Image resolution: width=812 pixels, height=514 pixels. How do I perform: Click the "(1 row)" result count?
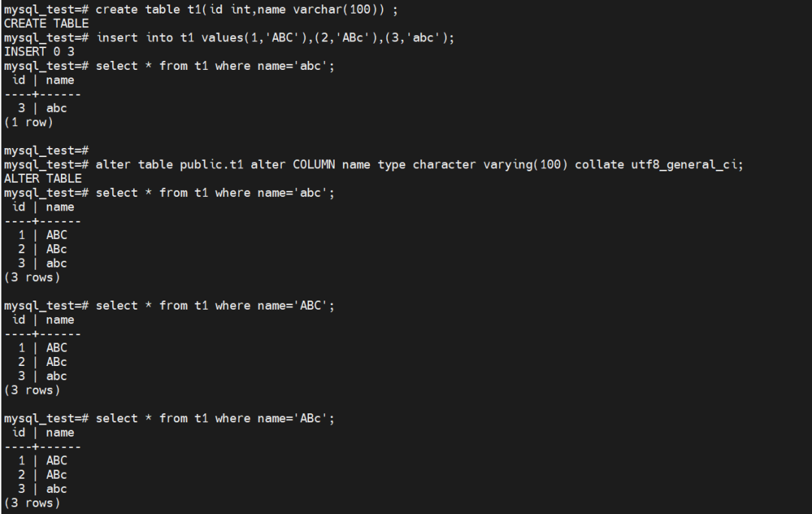tap(29, 122)
